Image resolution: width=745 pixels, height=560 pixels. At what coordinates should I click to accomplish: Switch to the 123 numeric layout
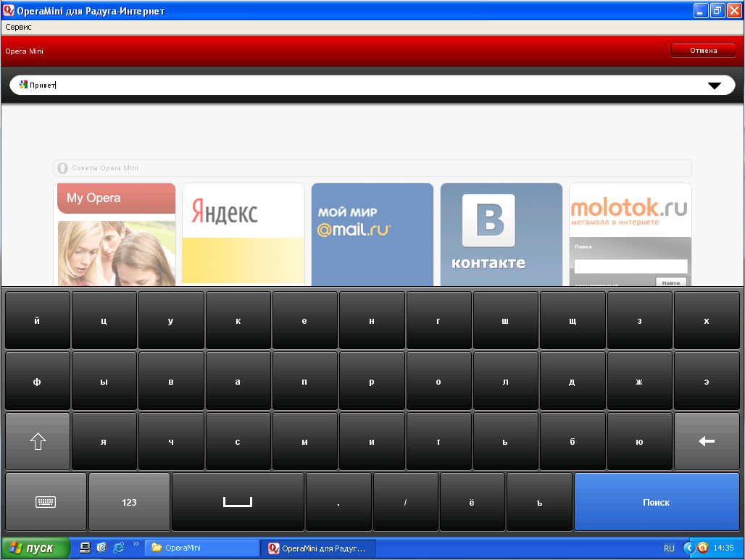pos(129,502)
